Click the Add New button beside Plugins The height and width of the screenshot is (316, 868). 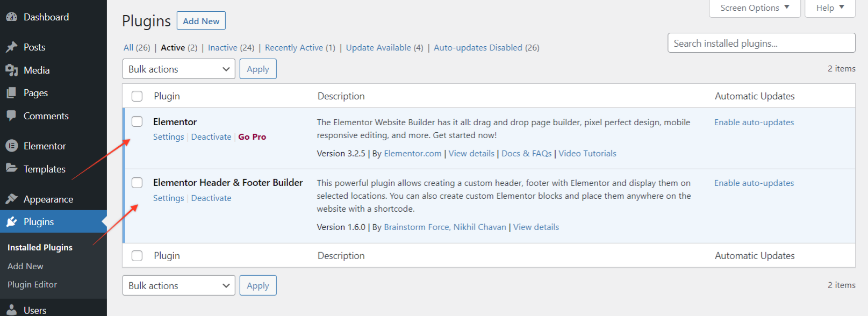point(201,21)
